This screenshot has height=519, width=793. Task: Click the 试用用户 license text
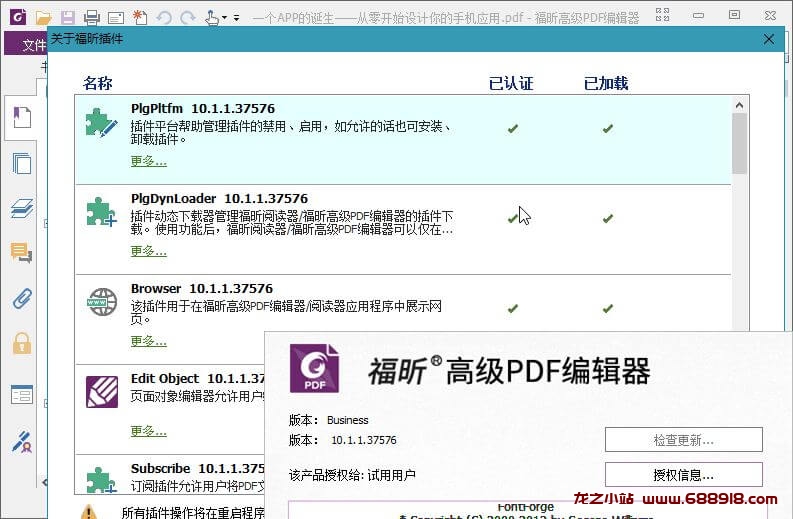[391, 475]
